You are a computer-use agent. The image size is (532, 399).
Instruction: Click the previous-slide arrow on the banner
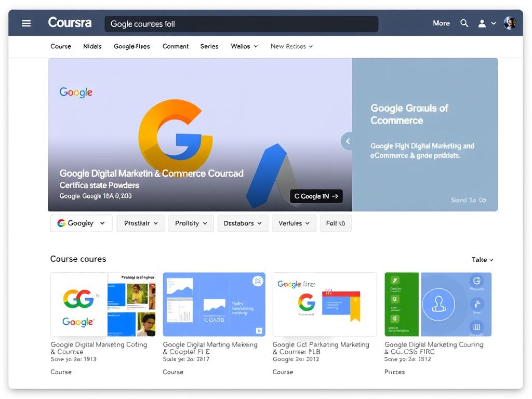[x=348, y=141]
